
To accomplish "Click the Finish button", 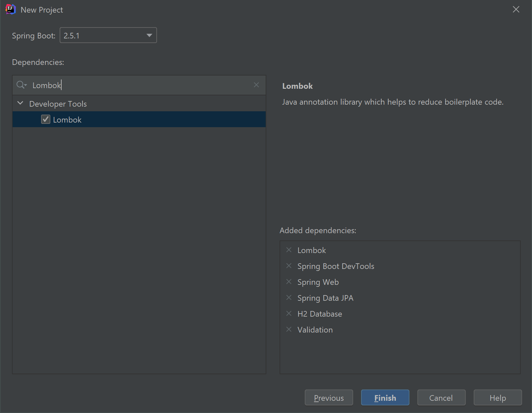I will point(385,398).
